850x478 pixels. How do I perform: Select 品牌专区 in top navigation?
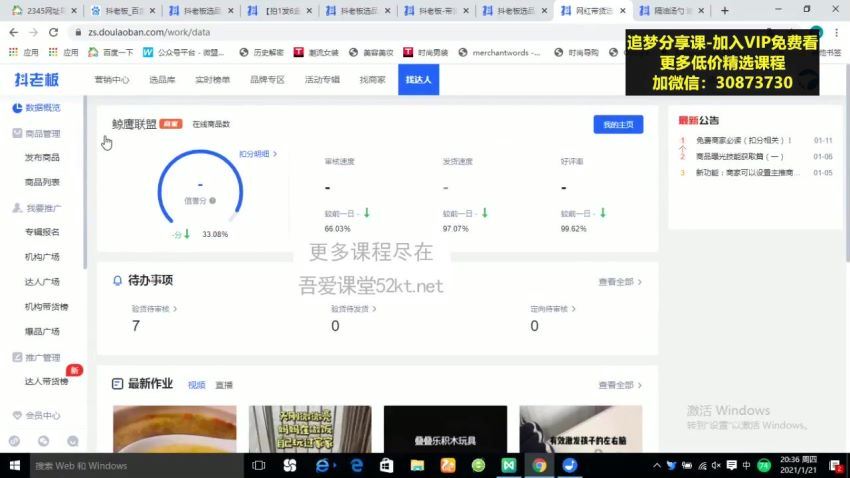pos(267,80)
